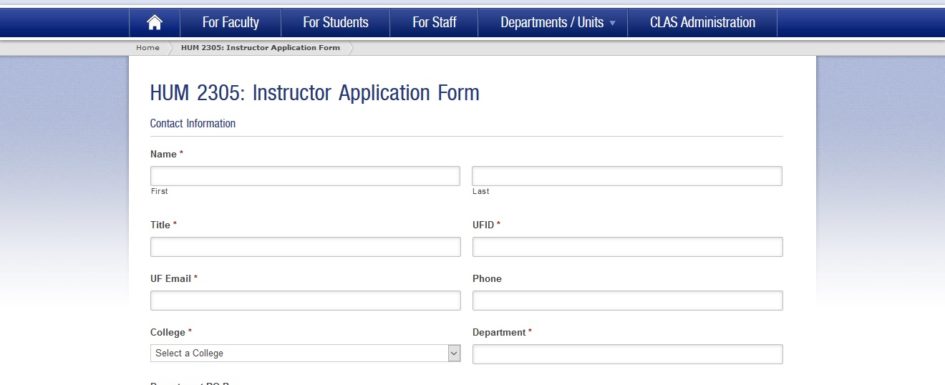The width and height of the screenshot is (945, 385).
Task: Open the For Staff menu
Action: (434, 23)
